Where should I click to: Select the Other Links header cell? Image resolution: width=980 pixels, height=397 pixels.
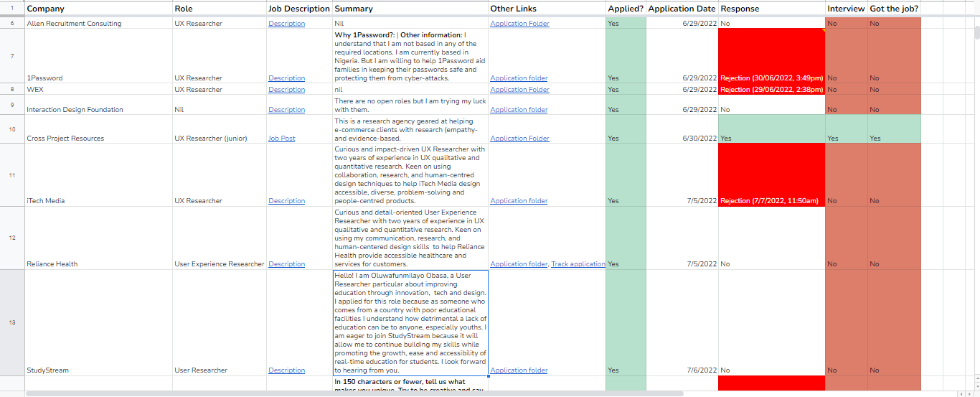(547, 9)
